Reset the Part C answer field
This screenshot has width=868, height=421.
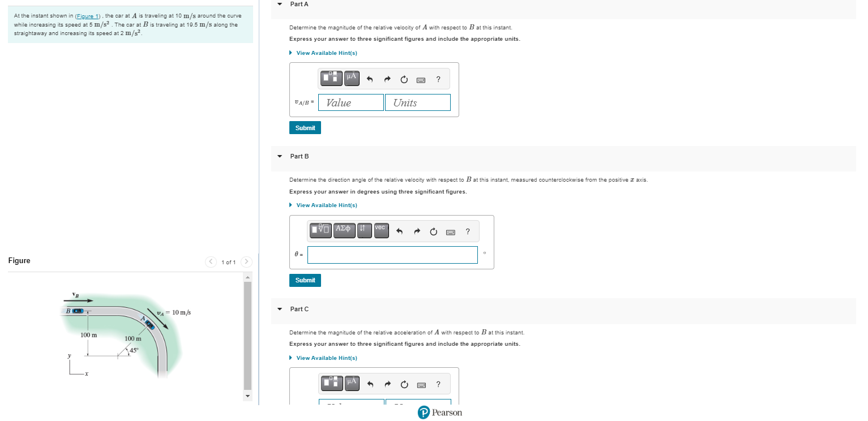tap(404, 385)
